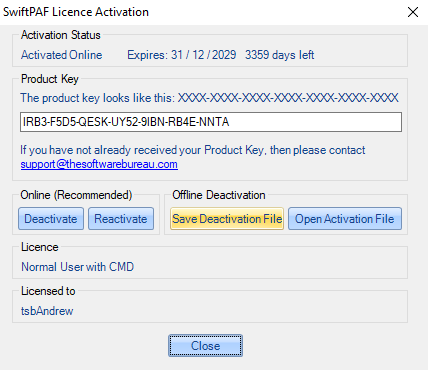Click the 'SwiftPAF Licence Activation' window title
Image resolution: width=428 pixels, height=370 pixels.
click(76, 12)
